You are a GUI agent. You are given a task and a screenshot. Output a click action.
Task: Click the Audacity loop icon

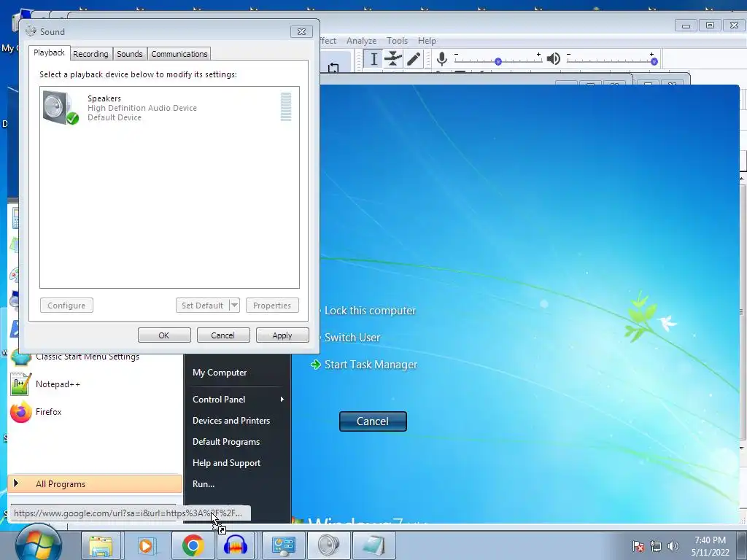[x=333, y=68]
